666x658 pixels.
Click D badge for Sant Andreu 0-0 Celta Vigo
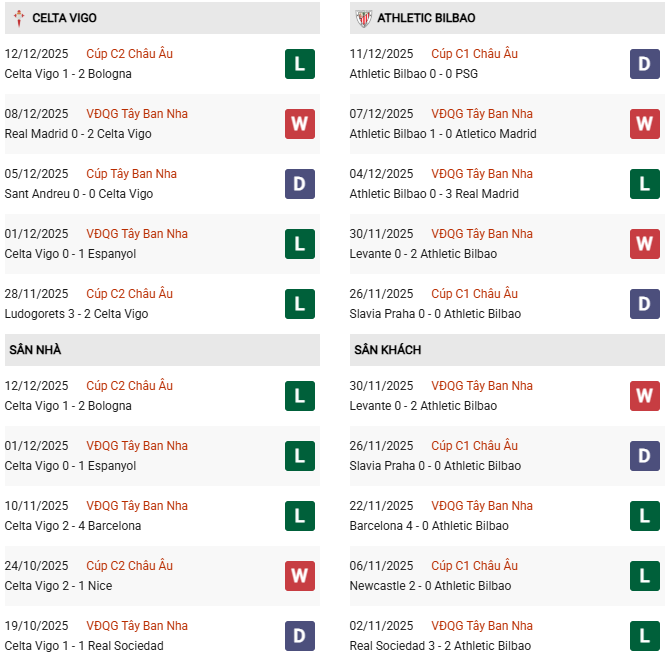(x=300, y=184)
